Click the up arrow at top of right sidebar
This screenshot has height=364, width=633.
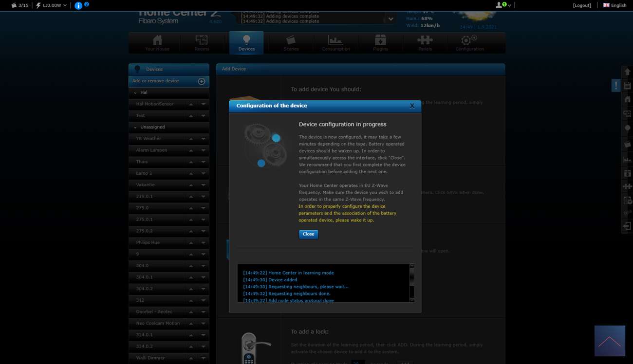[627, 72]
